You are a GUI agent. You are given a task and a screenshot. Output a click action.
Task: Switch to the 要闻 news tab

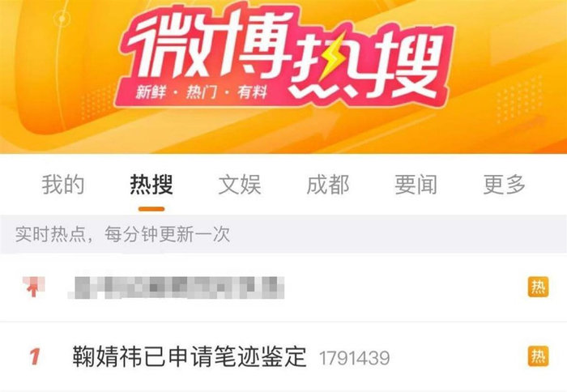416,185
